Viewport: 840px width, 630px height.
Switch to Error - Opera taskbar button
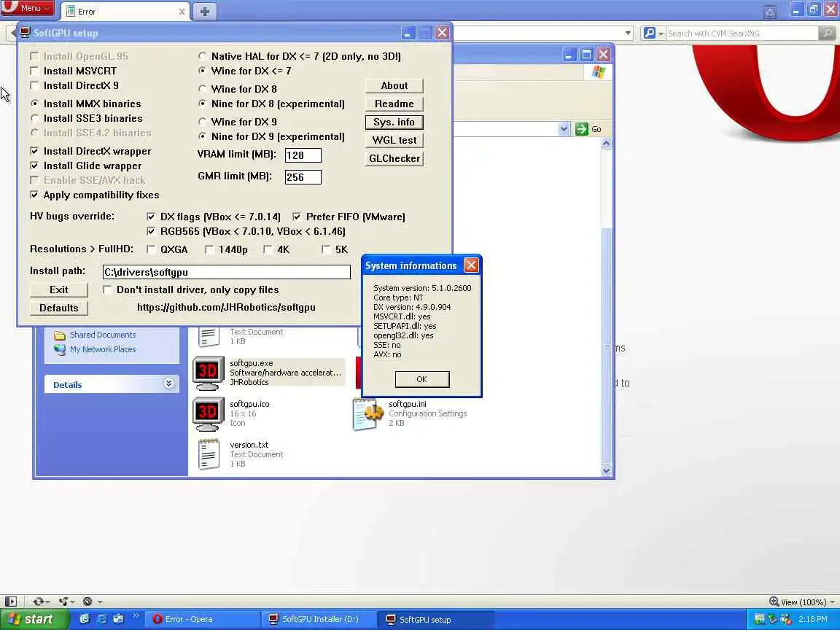(x=203, y=619)
